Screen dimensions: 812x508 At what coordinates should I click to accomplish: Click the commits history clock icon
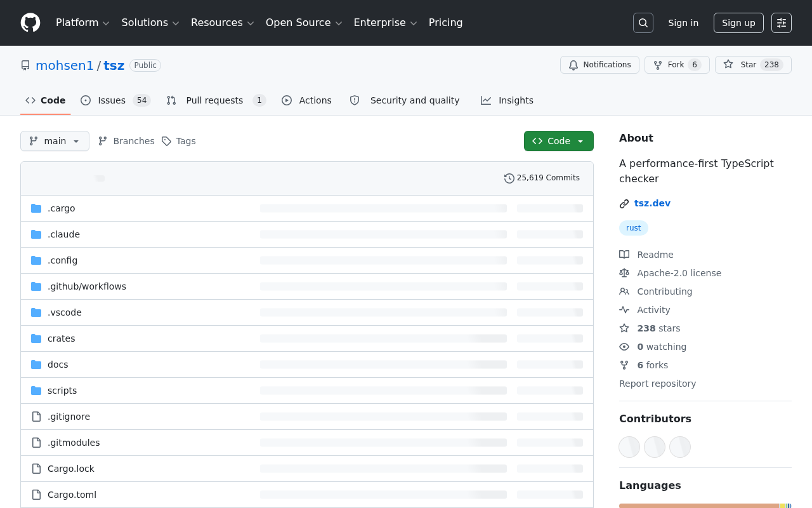click(x=509, y=178)
